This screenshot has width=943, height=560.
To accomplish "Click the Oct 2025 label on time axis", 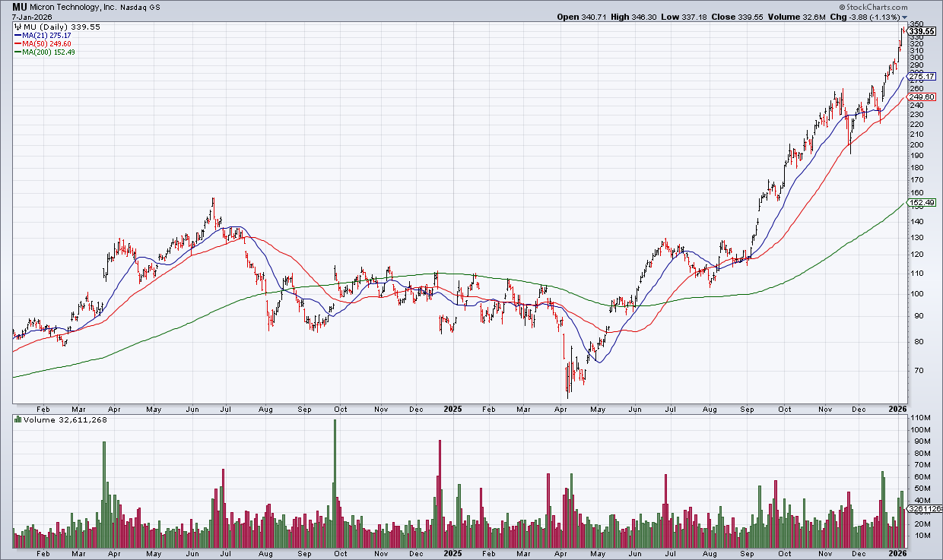I will click(x=784, y=409).
